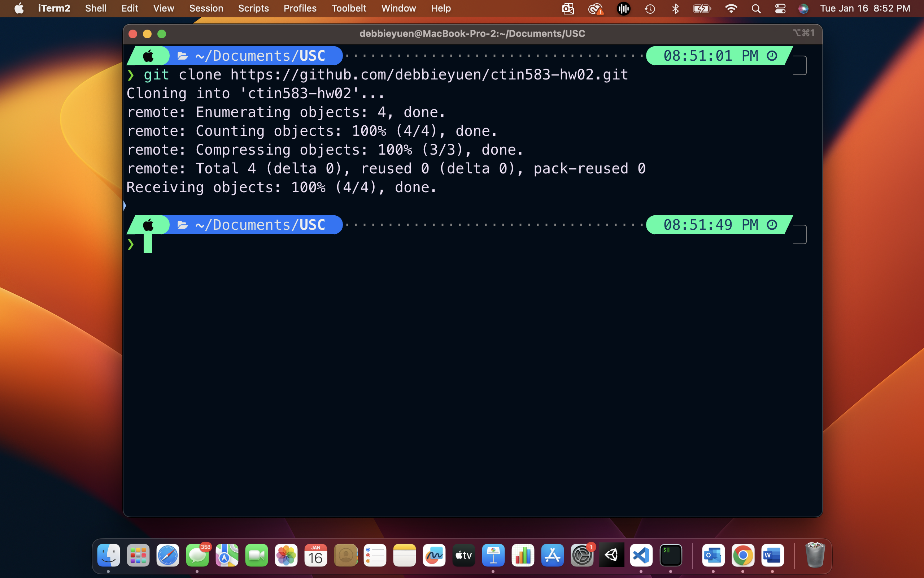924x578 pixels.
Task: Open Contacts from the Dock
Action: pos(345,555)
